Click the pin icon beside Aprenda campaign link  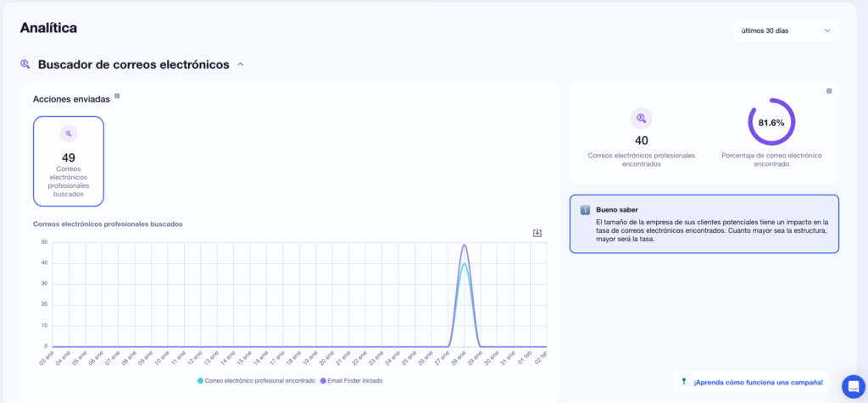coord(684,382)
